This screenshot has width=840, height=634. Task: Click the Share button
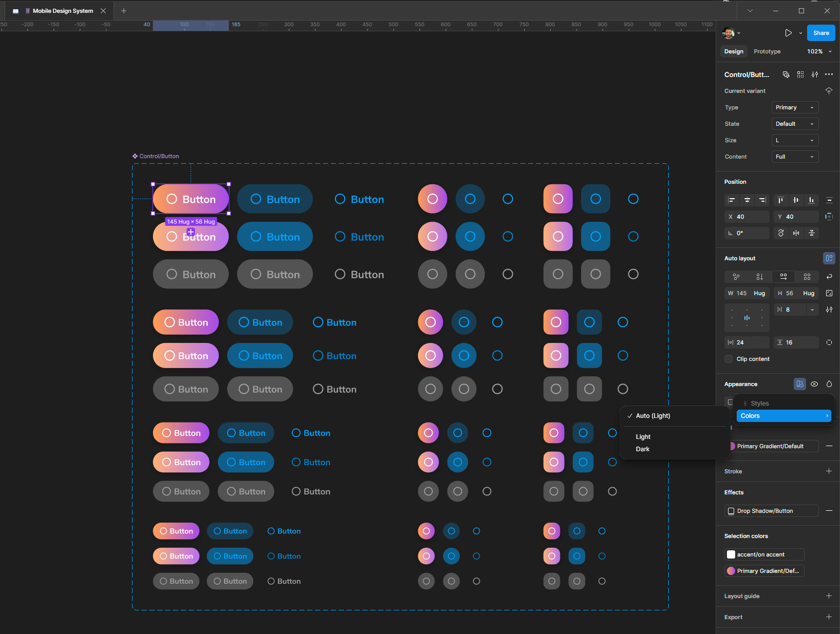click(820, 33)
